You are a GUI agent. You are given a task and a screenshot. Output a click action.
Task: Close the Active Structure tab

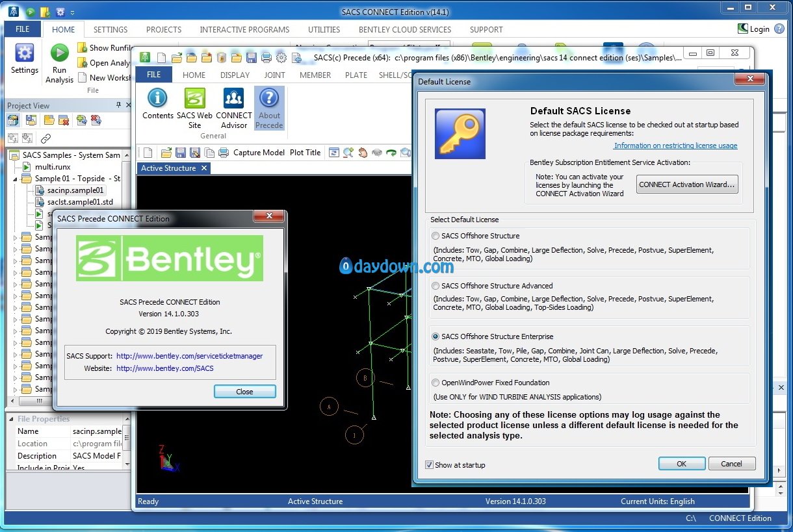pos(203,168)
